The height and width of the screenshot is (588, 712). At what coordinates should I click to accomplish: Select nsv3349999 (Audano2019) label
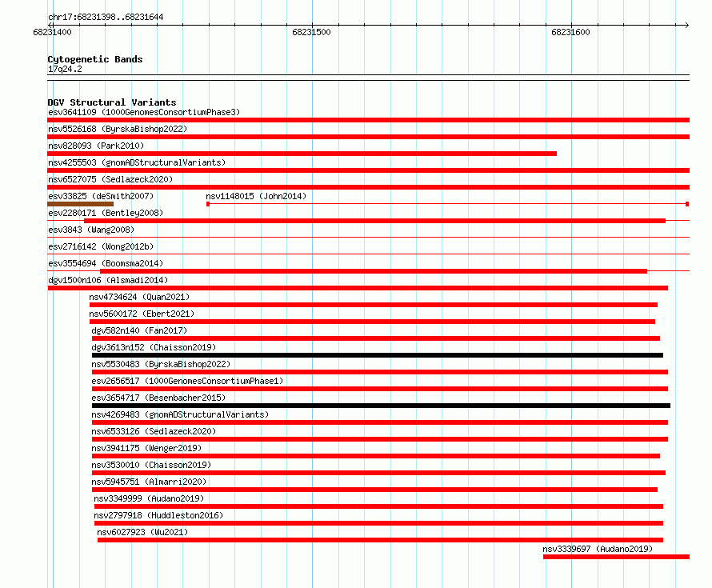tap(149, 498)
